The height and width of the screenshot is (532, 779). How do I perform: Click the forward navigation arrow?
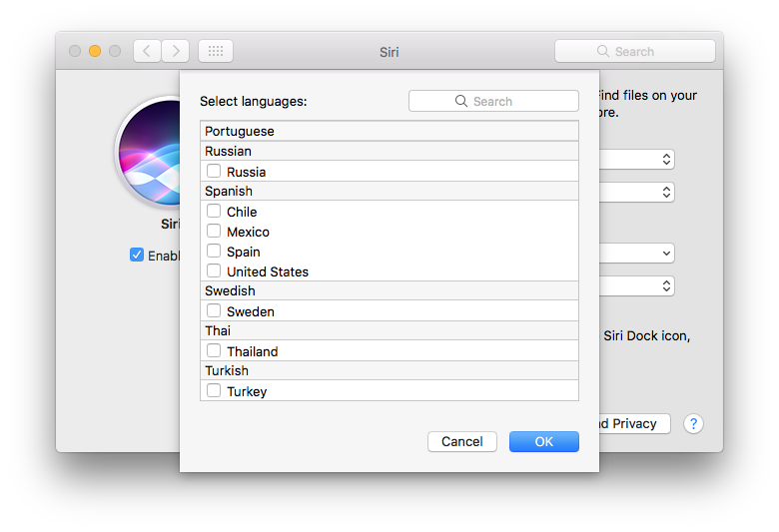[176, 51]
